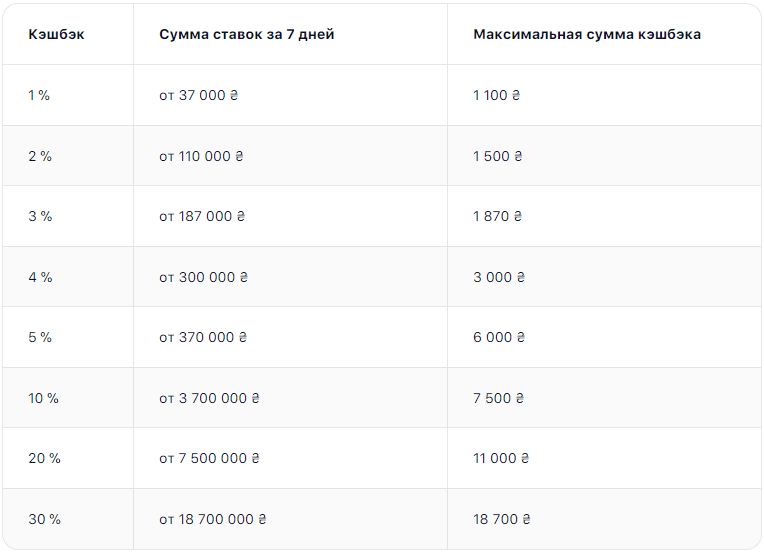The image size is (764, 552).
Task: Select the 1 % cashback cell
Action: click(39, 96)
